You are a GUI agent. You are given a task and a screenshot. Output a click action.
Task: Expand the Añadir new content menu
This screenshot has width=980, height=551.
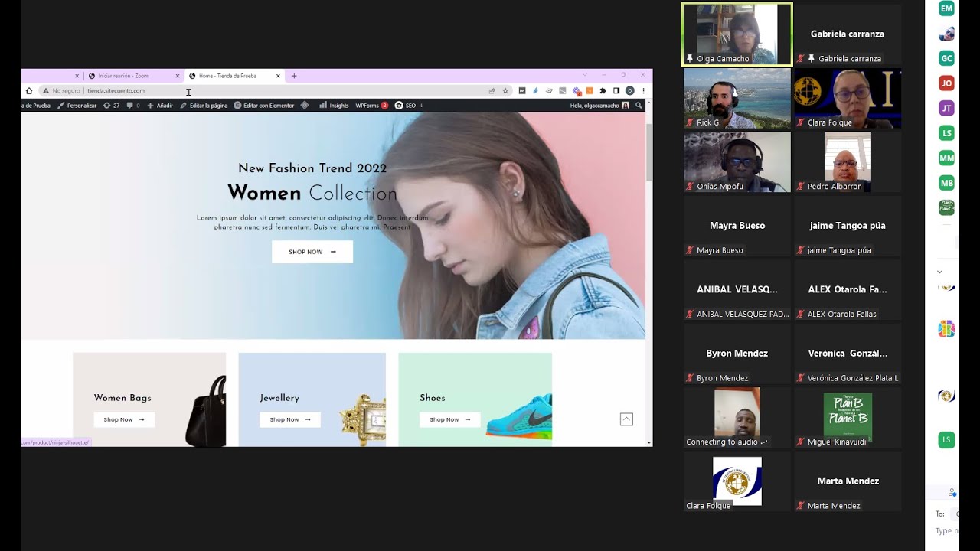click(x=160, y=106)
